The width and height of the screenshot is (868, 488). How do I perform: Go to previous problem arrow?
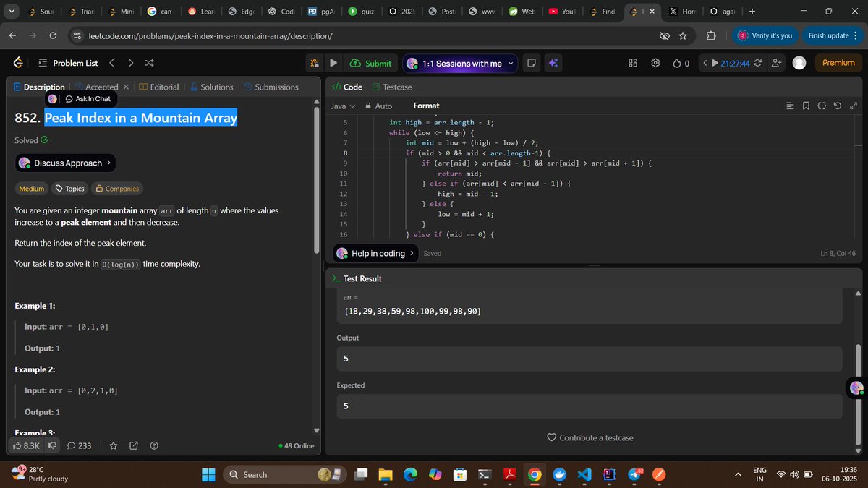[x=111, y=63]
